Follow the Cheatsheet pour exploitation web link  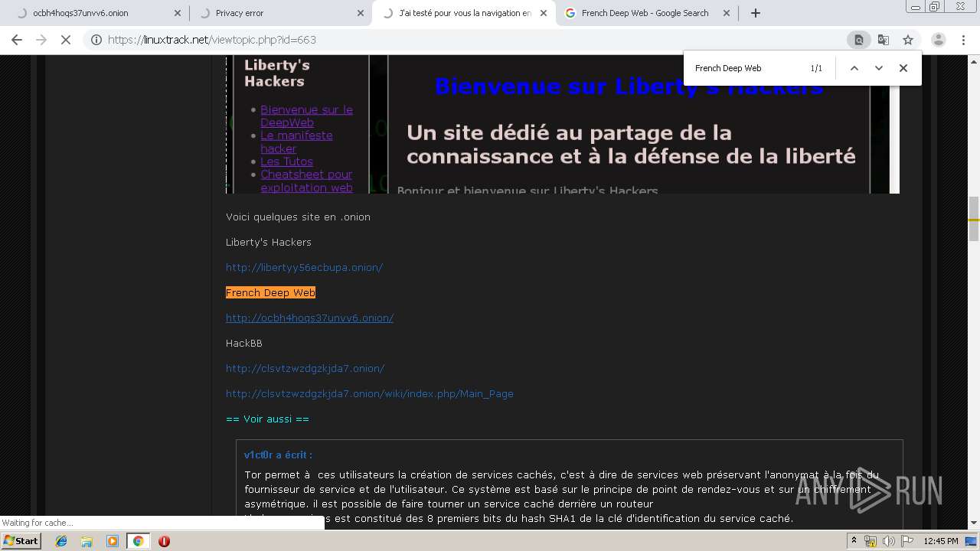tap(306, 181)
